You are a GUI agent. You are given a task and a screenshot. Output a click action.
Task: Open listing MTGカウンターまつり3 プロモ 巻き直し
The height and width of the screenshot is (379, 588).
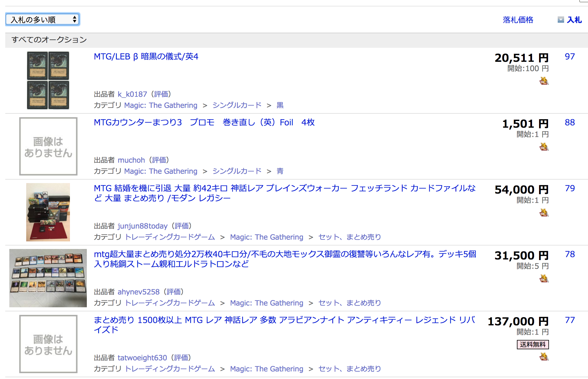204,122
